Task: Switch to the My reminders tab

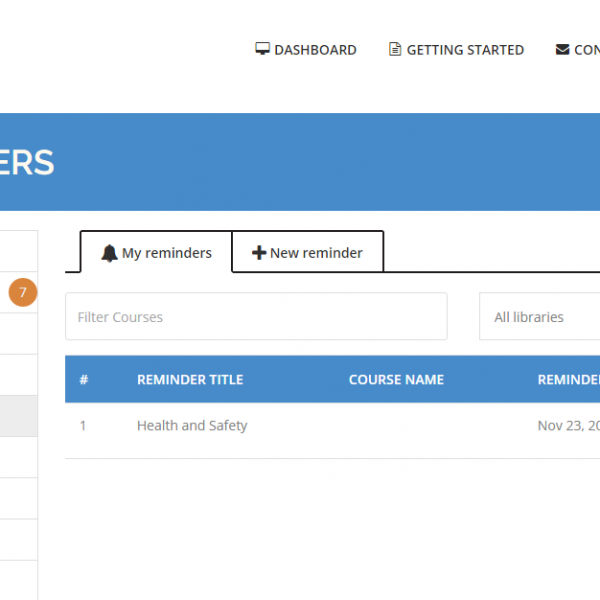Action: click(x=156, y=253)
